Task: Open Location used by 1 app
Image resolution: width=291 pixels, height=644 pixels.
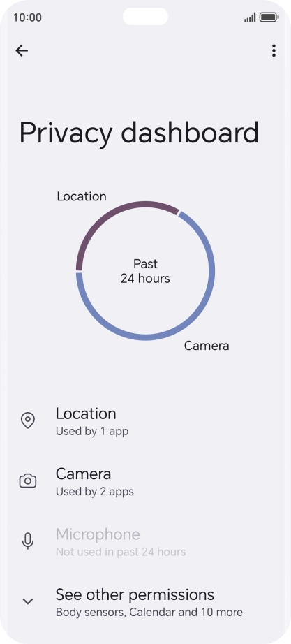Action: pos(145,421)
